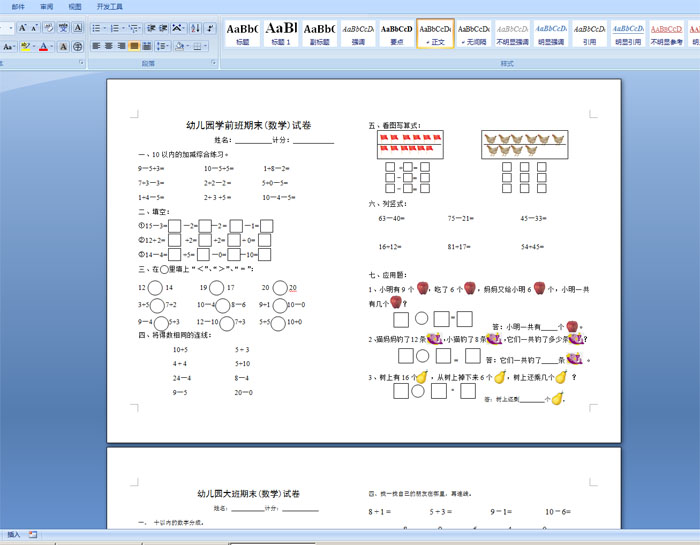Click the Line Spacing icon
The image size is (700, 545).
161,46
